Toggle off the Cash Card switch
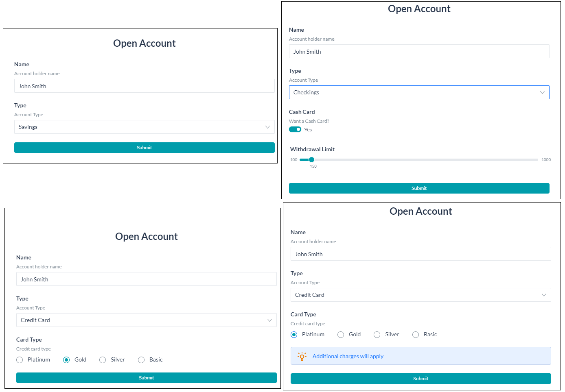The width and height of the screenshot is (565, 392). [x=295, y=130]
